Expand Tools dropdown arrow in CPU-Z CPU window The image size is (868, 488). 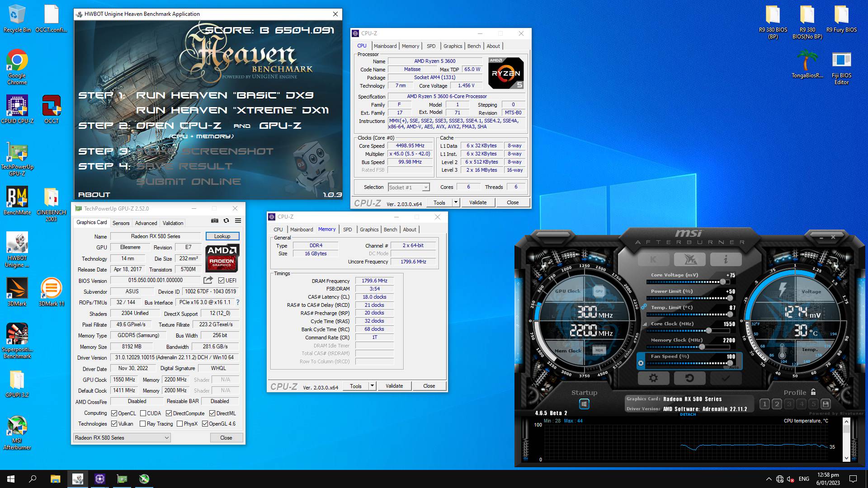pos(456,202)
